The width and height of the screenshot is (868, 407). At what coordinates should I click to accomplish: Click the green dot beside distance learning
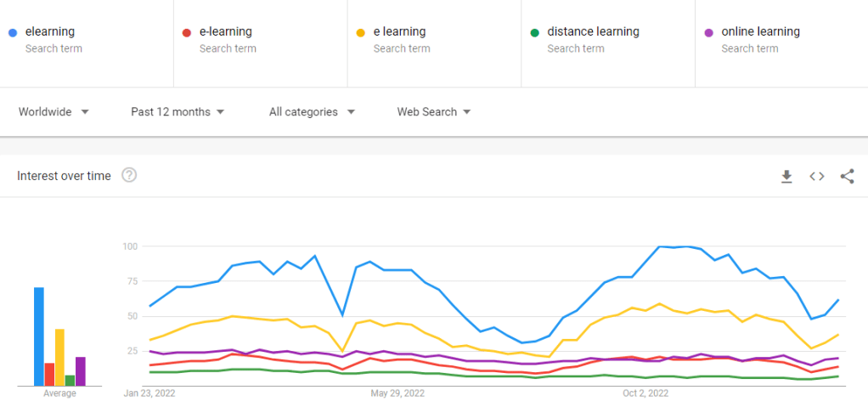[534, 32]
